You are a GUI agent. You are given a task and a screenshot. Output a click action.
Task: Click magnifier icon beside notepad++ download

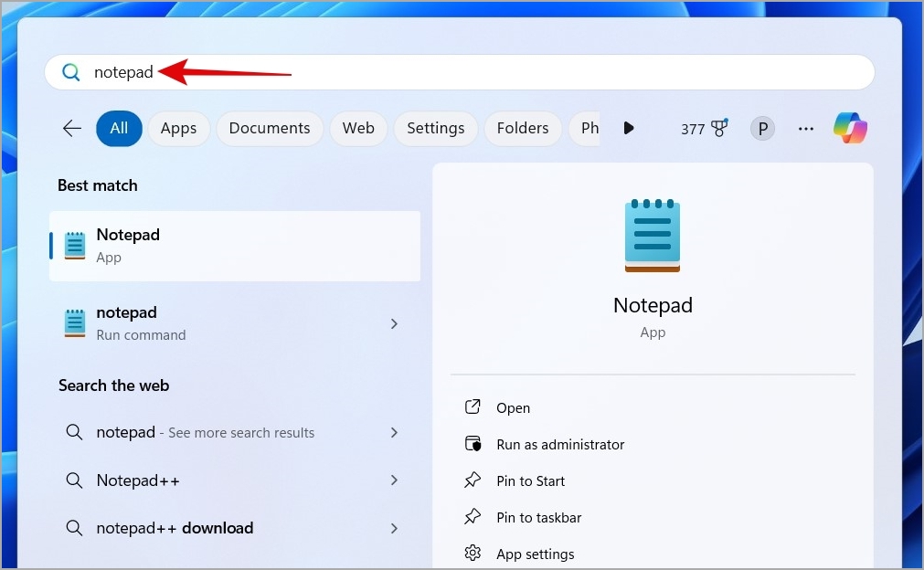74,528
